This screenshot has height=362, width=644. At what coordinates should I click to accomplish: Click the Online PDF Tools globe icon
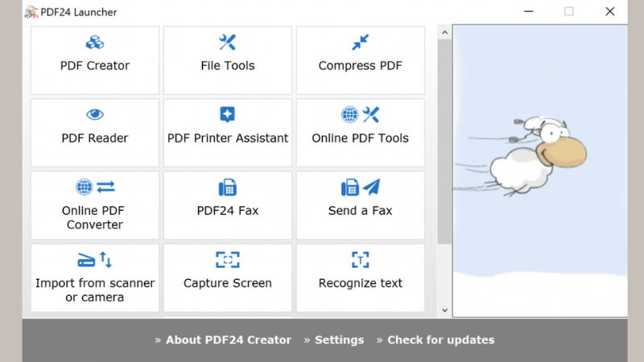click(x=350, y=115)
